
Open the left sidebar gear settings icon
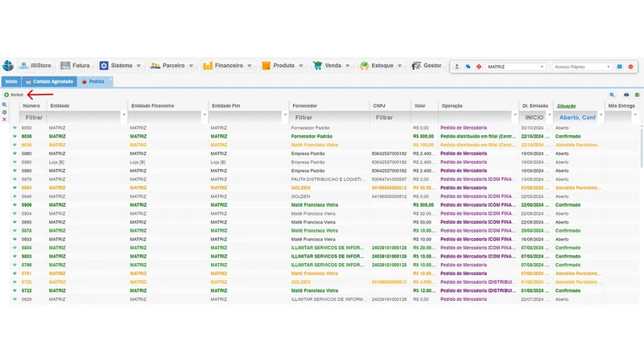coord(5,112)
